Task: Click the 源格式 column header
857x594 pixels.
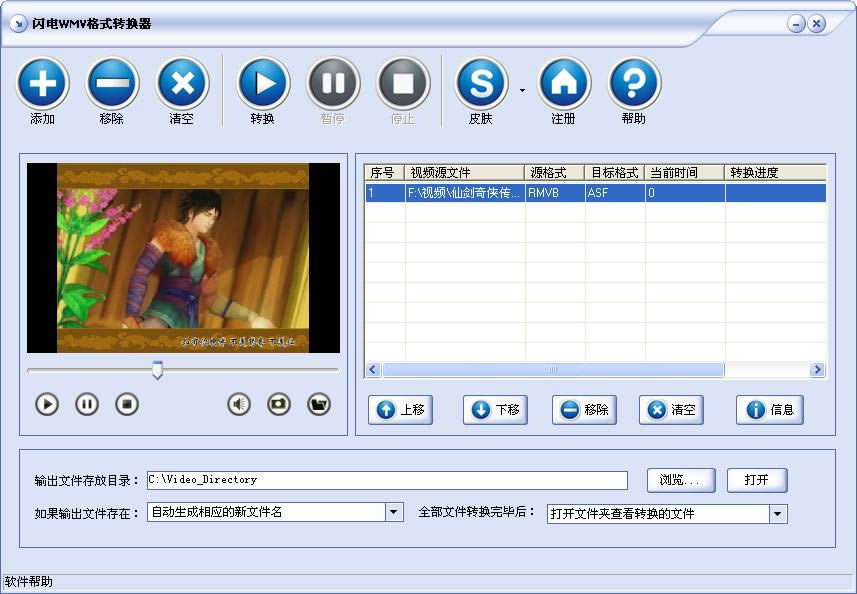Action: point(555,173)
